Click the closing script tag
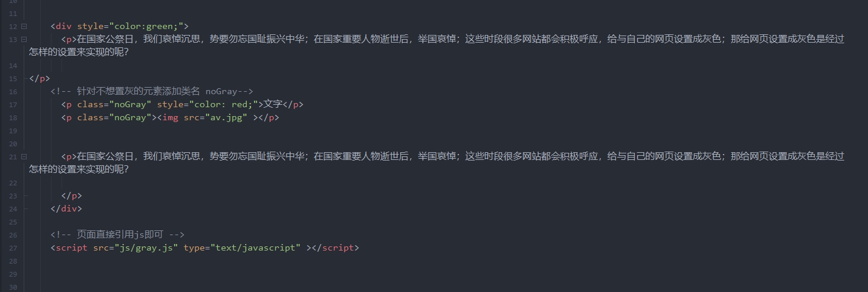 tap(335, 248)
